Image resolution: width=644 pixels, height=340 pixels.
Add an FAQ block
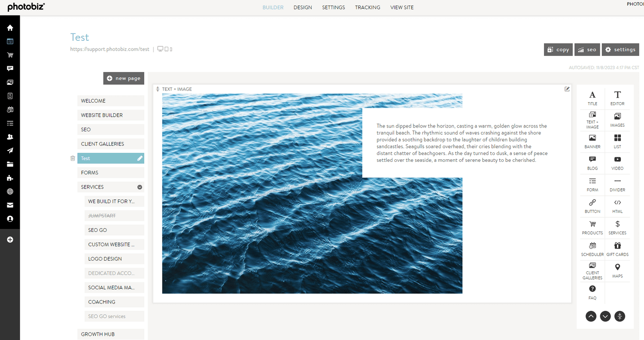pyautogui.click(x=592, y=292)
